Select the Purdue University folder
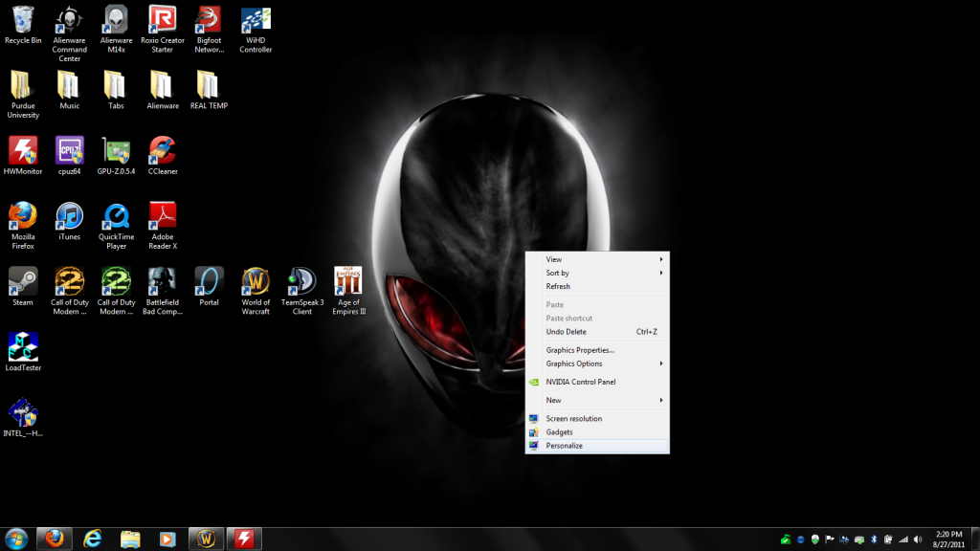The image size is (980, 551). click(x=23, y=95)
